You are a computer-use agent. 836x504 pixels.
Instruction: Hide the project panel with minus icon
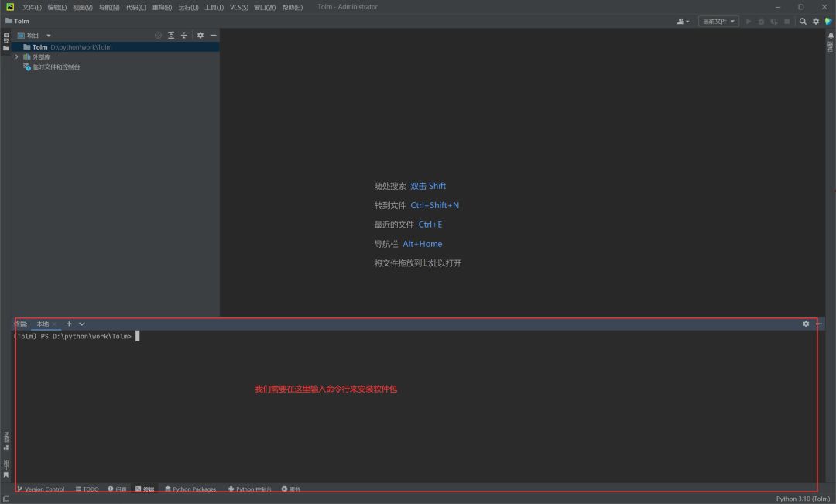pos(213,36)
